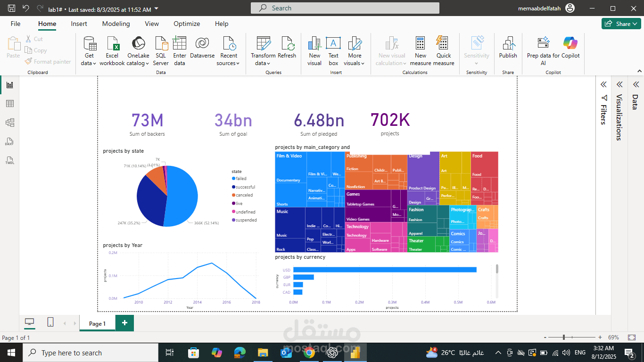Click the Redo arrow icon
The width and height of the screenshot is (644, 362).
coord(40,8)
